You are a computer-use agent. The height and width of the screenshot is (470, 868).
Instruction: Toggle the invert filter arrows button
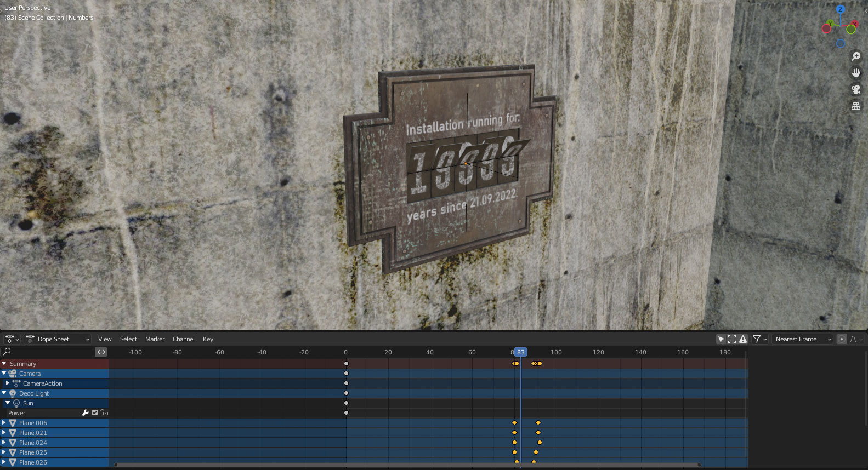(x=101, y=352)
